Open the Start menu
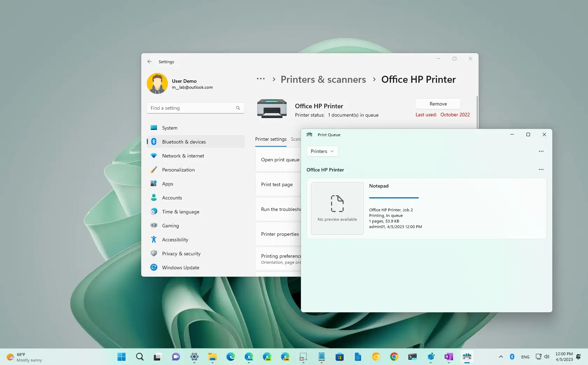 pos(121,357)
